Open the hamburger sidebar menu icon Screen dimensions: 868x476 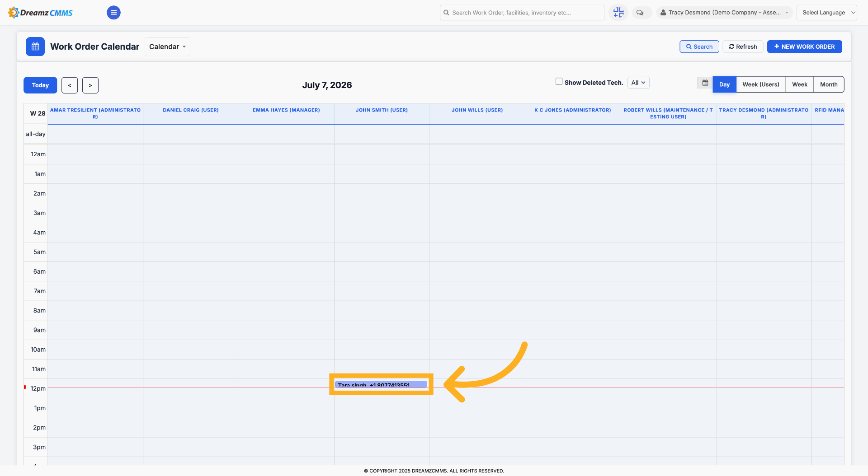coord(113,13)
